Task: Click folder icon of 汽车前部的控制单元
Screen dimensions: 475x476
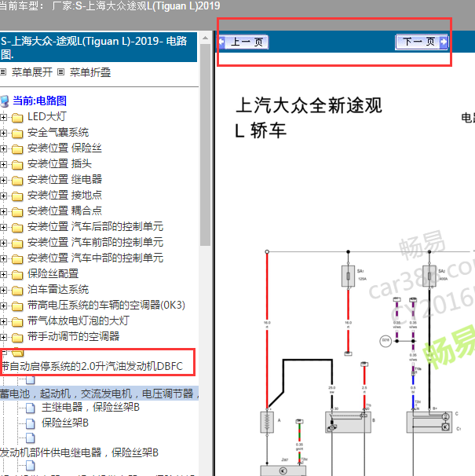Action: (17, 243)
